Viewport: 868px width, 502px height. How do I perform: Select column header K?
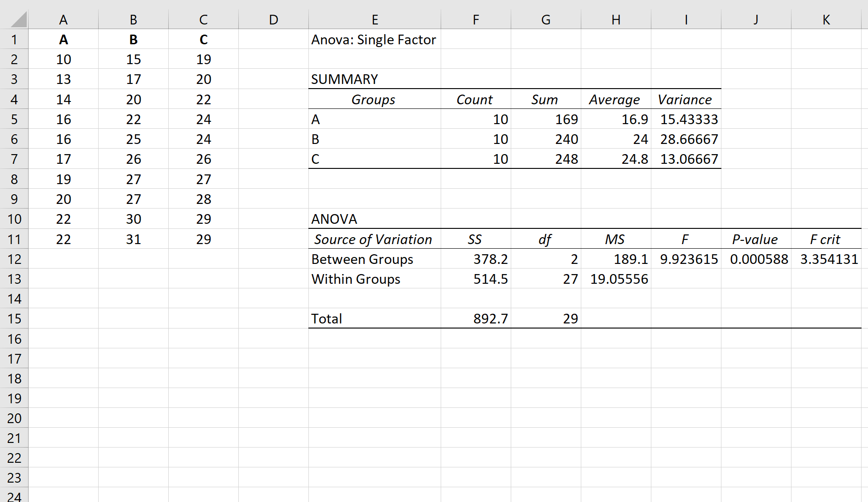[826, 19]
